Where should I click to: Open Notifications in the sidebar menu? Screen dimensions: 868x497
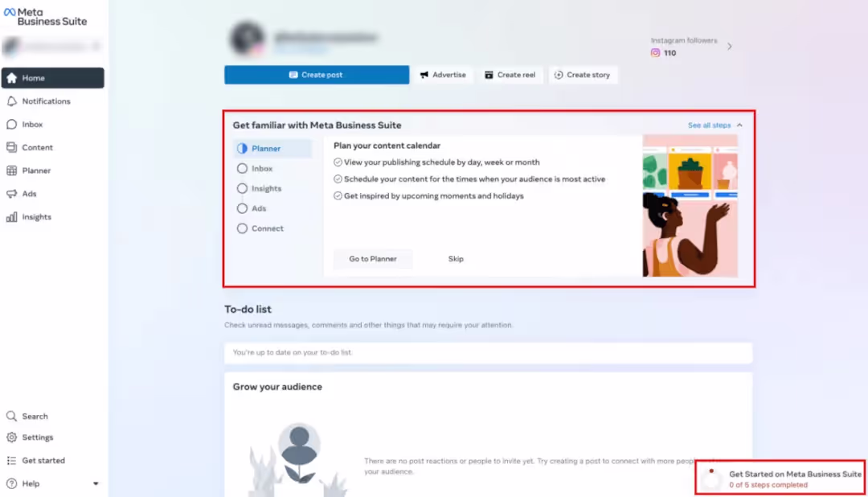pyautogui.click(x=52, y=101)
